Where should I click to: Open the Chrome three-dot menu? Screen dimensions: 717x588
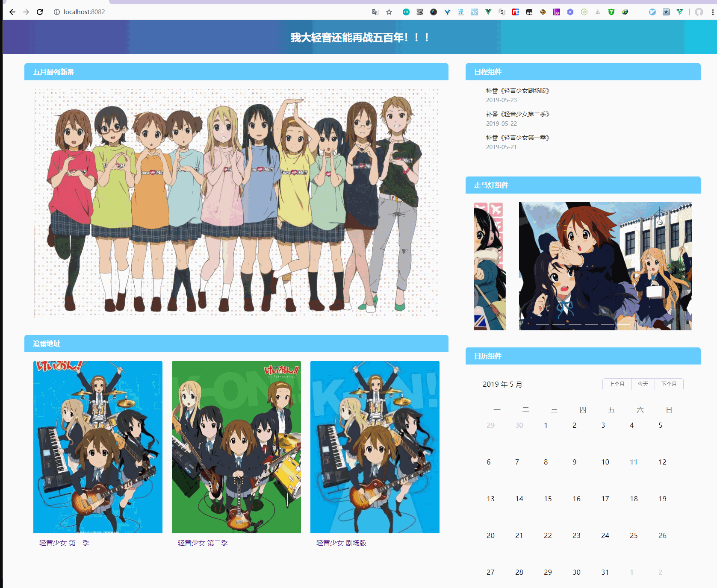point(713,12)
